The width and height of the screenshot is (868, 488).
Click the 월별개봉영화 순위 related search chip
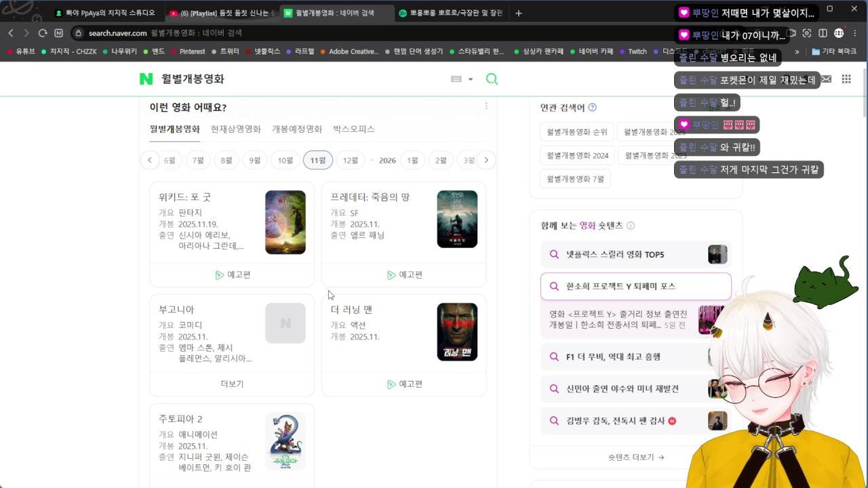click(x=577, y=131)
